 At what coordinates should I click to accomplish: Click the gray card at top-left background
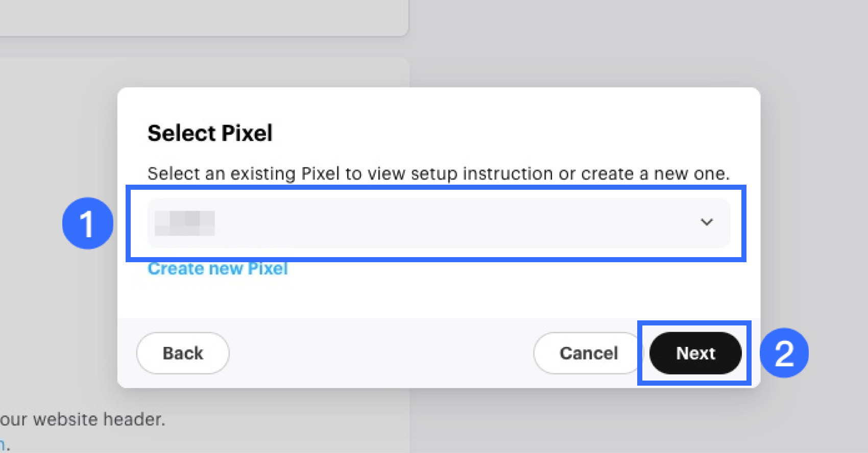(204, 18)
